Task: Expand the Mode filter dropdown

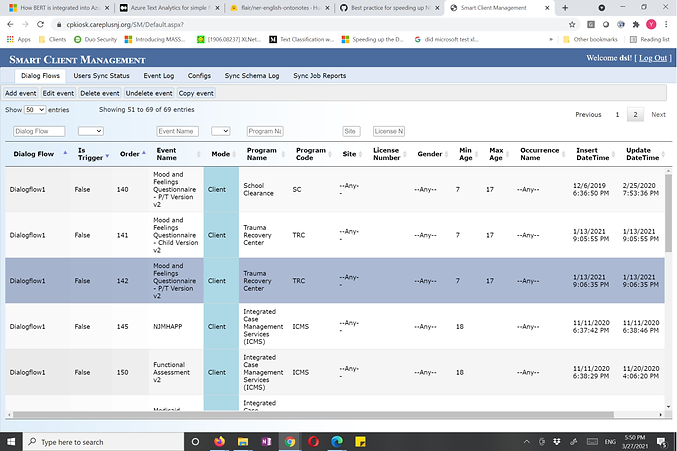Action: (221, 131)
